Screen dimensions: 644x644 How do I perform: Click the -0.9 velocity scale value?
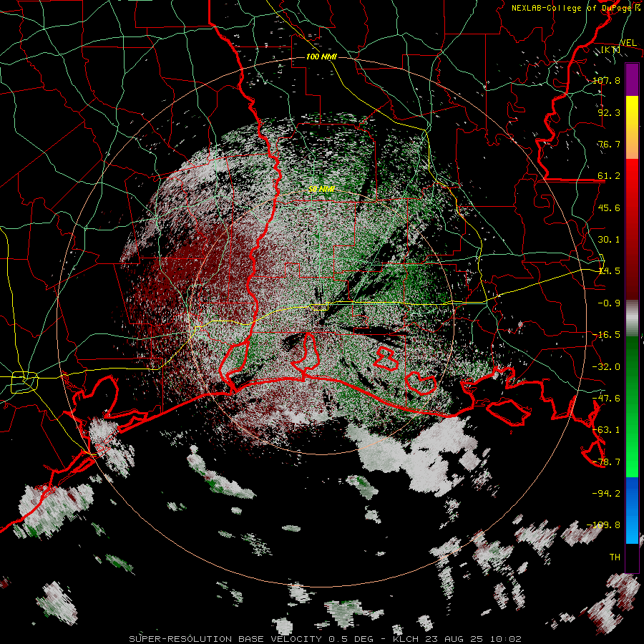609,303
